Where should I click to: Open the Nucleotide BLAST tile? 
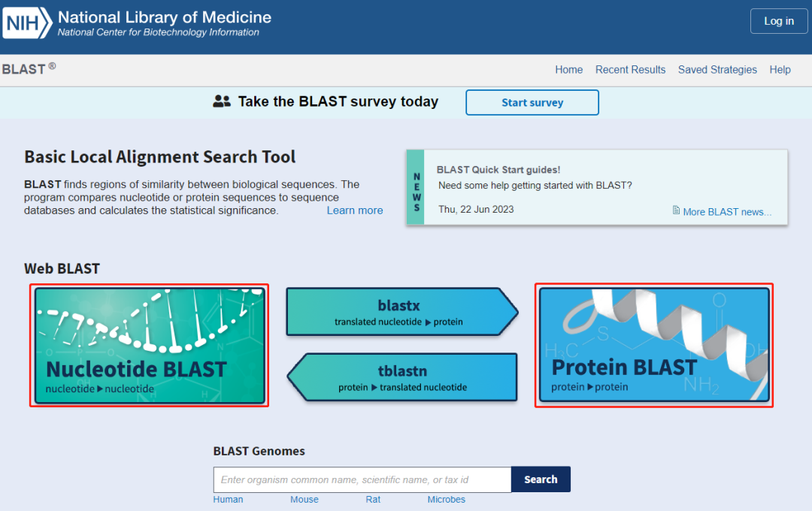pyautogui.click(x=150, y=346)
